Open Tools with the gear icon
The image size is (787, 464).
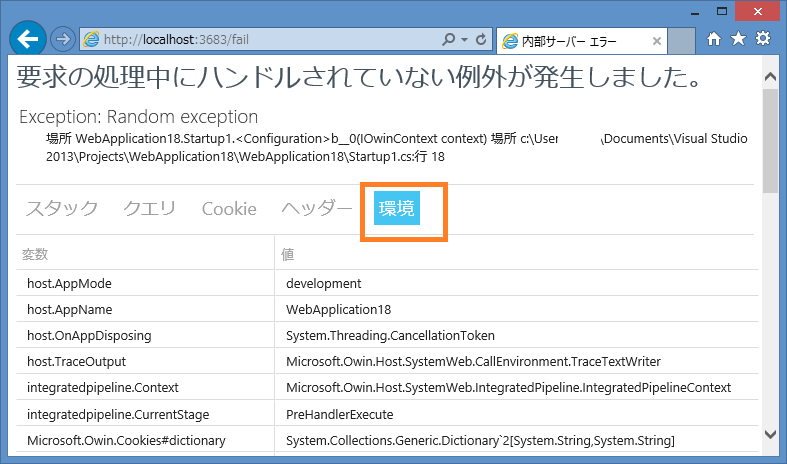[763, 39]
